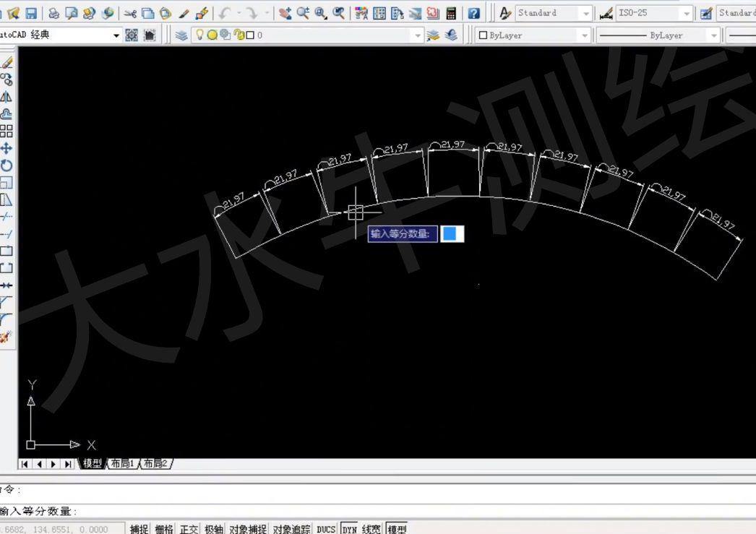Select the Array tool
The width and height of the screenshot is (756, 534).
(x=7, y=131)
